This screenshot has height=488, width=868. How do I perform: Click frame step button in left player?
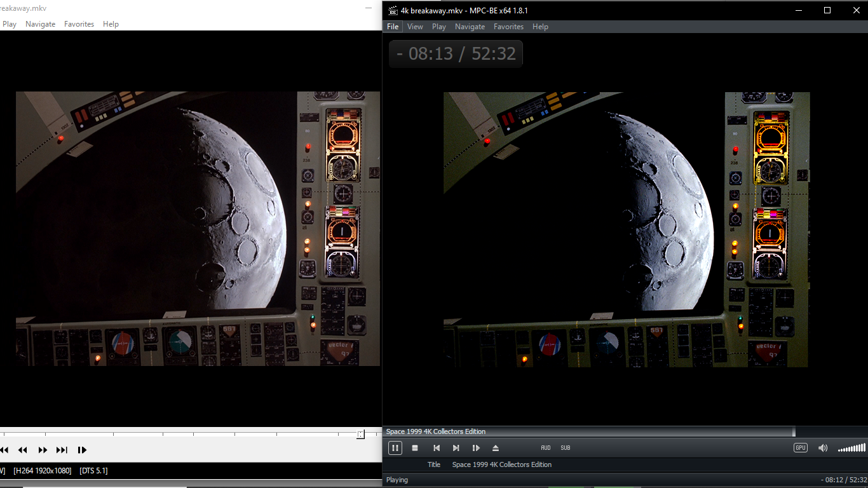(82, 450)
